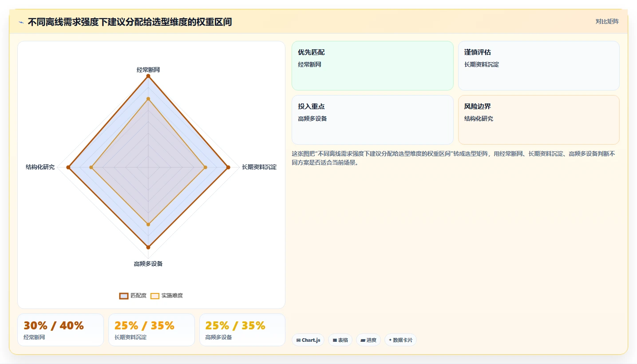Click the 实施难度 data point at 长期资料沉淀

(x=205, y=167)
